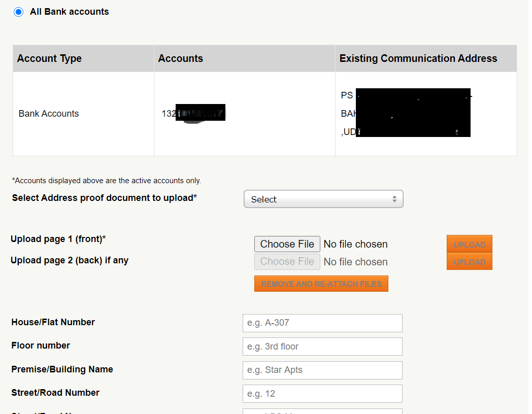Select the Bank Accounts row in the table
This screenshot has height=414, width=532.
(x=48, y=113)
